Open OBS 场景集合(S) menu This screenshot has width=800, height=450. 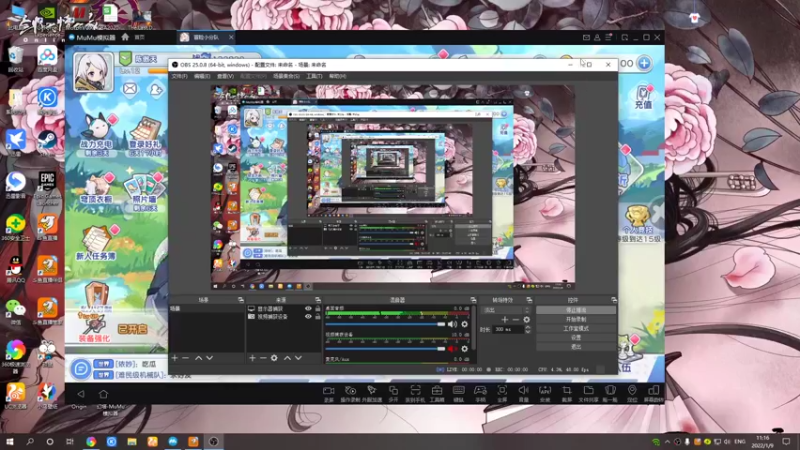click(x=286, y=76)
